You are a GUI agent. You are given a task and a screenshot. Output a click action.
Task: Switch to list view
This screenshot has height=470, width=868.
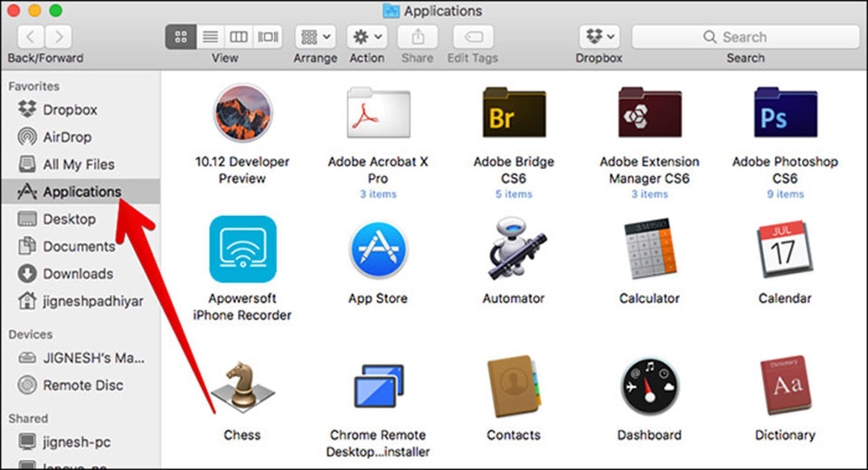point(211,37)
